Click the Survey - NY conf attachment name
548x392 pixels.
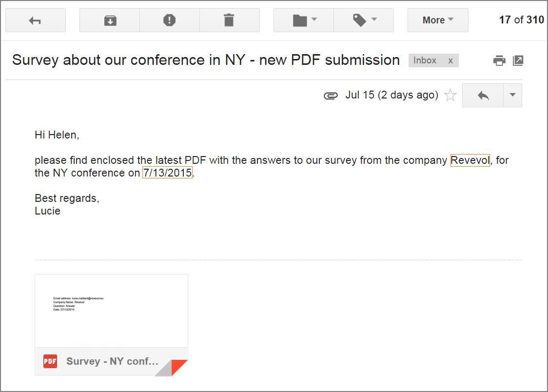coord(112,361)
